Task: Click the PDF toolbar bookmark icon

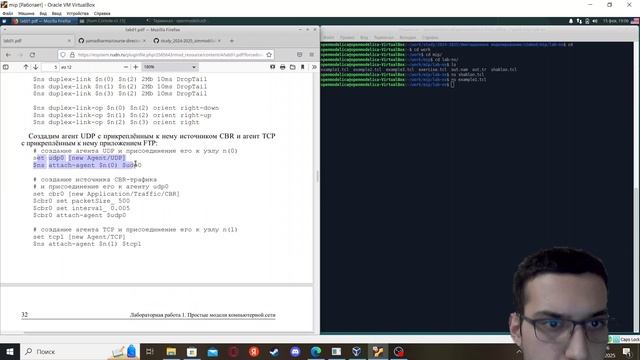Action: [x=302, y=67]
